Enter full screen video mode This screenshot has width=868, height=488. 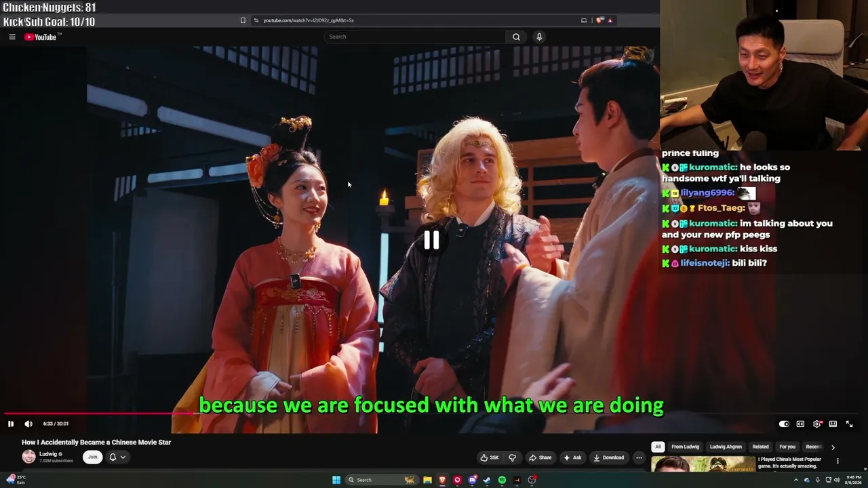[849, 424]
